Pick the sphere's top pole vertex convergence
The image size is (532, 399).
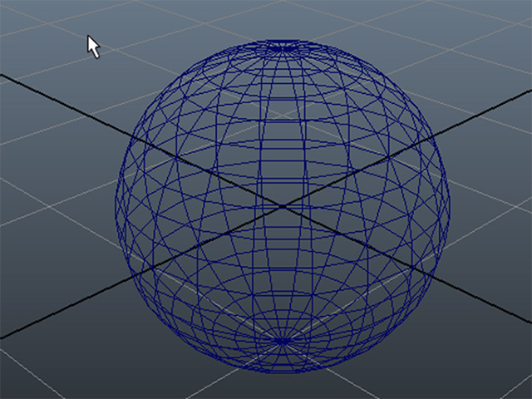(283, 49)
